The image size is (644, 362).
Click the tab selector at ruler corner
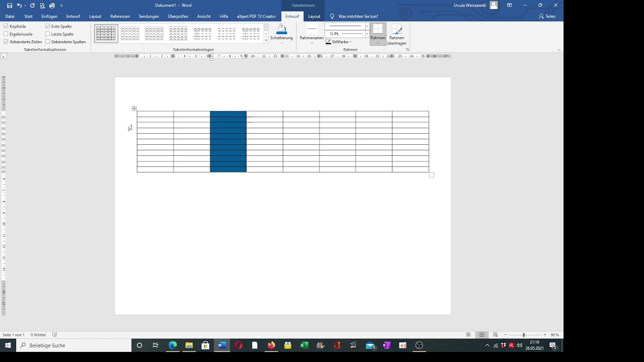pos(4,56)
